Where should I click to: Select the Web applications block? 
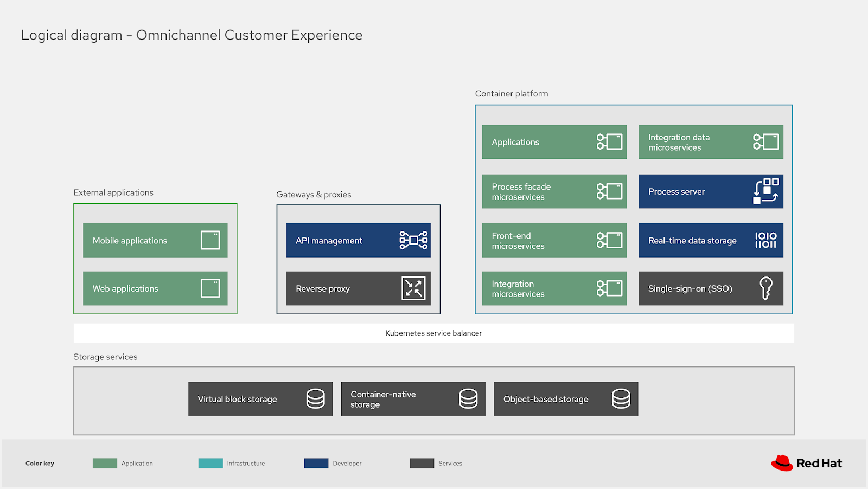[x=155, y=288]
